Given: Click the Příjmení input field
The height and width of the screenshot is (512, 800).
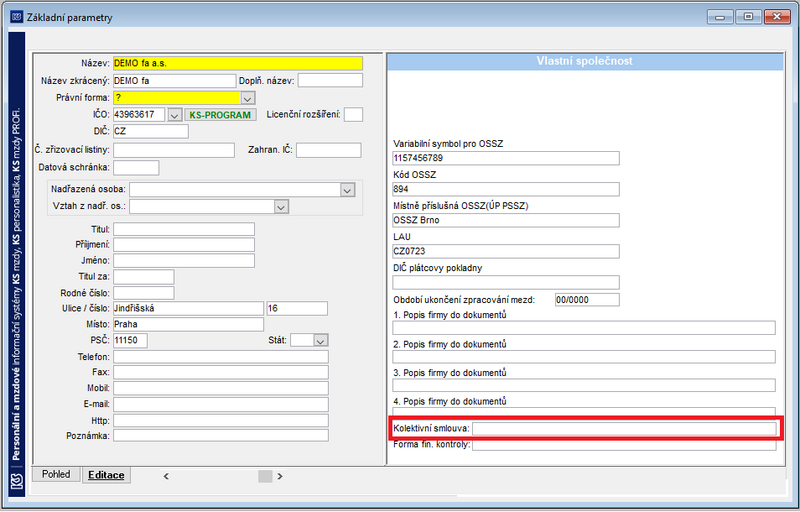Looking at the screenshot, I should pos(184,245).
